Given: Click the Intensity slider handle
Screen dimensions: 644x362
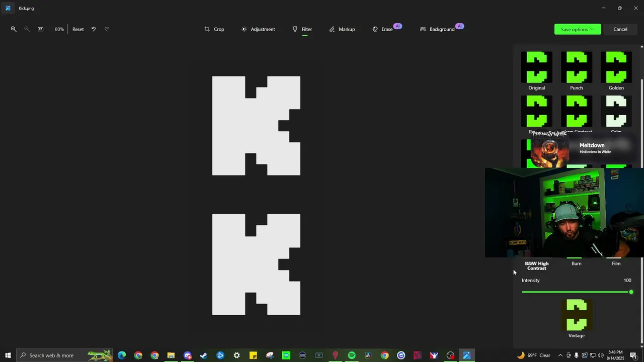Looking at the screenshot, I should pos(631,292).
